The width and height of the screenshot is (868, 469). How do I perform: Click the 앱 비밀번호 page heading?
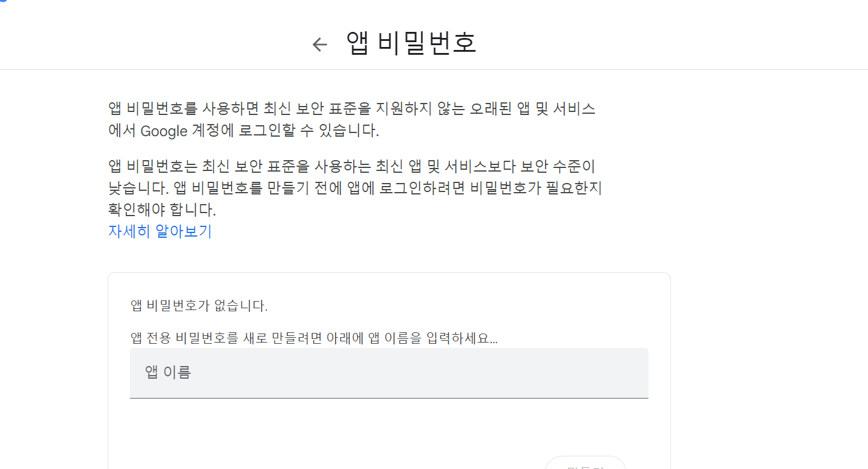coord(411,43)
